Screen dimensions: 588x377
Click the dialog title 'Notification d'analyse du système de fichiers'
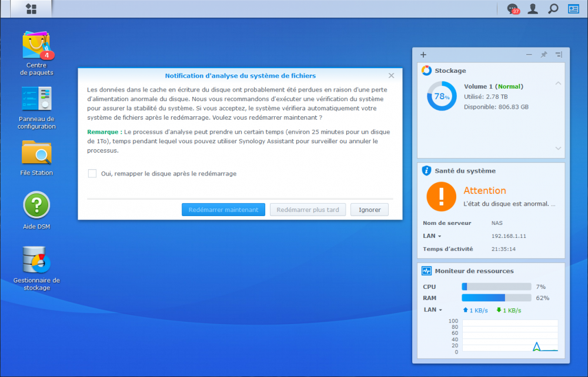[x=240, y=76]
